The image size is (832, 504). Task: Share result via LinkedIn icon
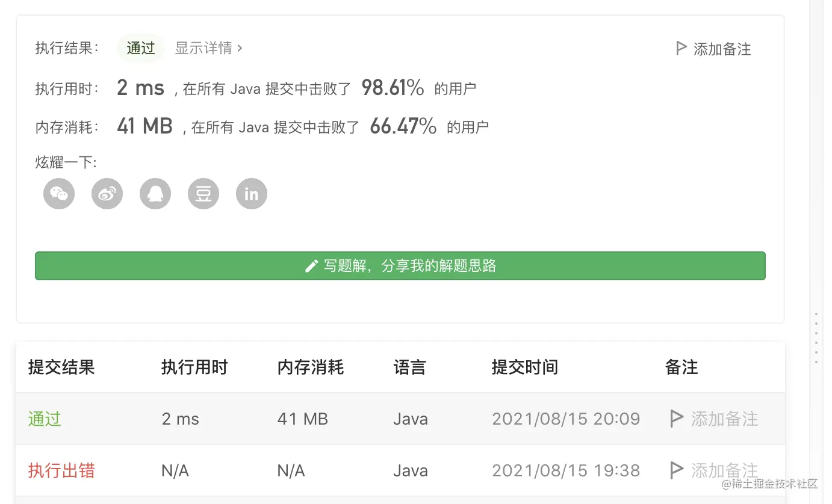tap(252, 194)
